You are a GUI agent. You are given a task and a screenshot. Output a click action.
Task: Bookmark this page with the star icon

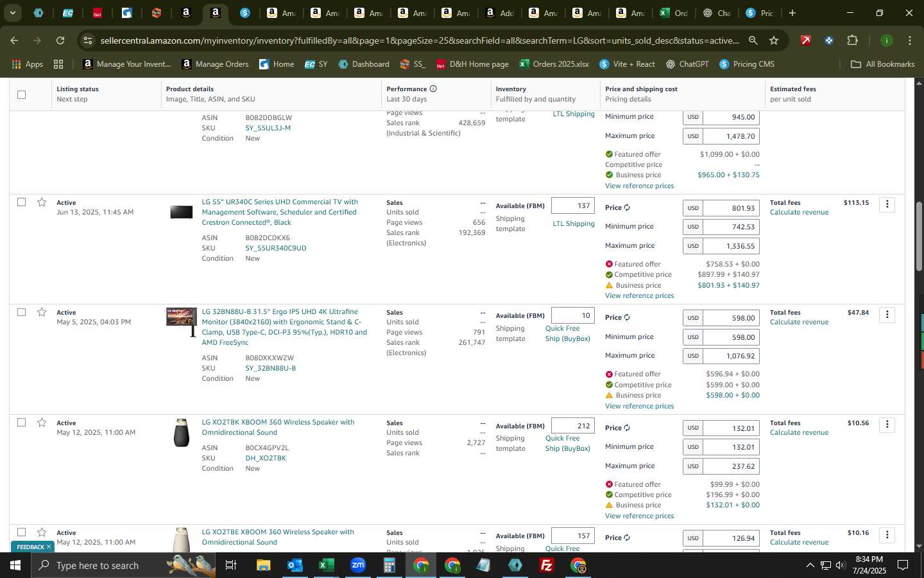(x=774, y=40)
